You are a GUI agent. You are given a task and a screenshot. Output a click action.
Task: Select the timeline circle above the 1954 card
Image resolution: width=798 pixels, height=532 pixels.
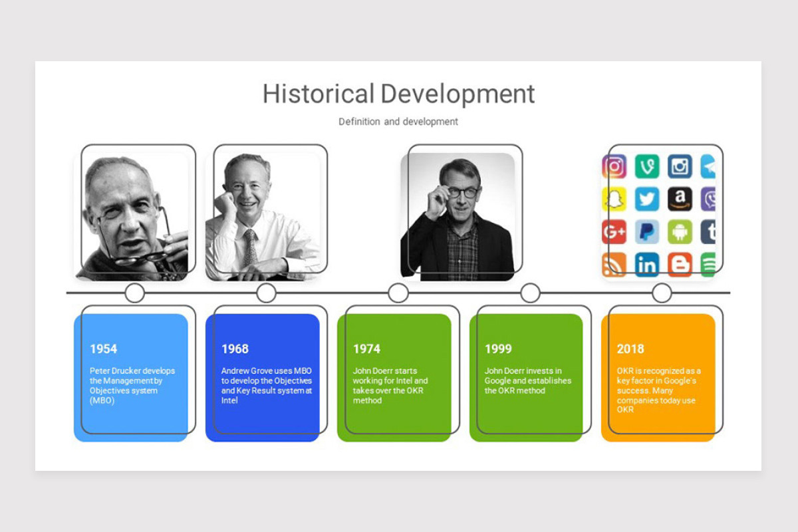pos(135,293)
